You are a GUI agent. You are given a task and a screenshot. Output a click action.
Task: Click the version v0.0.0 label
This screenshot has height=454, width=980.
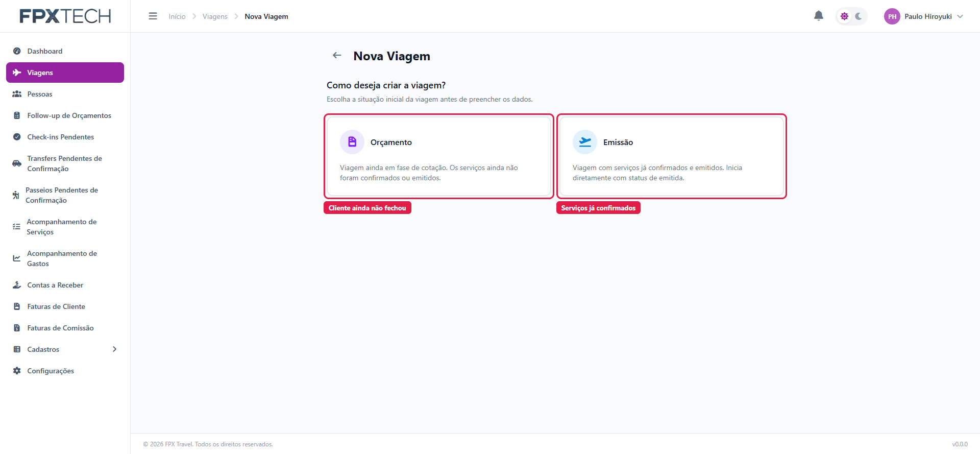coord(960,444)
